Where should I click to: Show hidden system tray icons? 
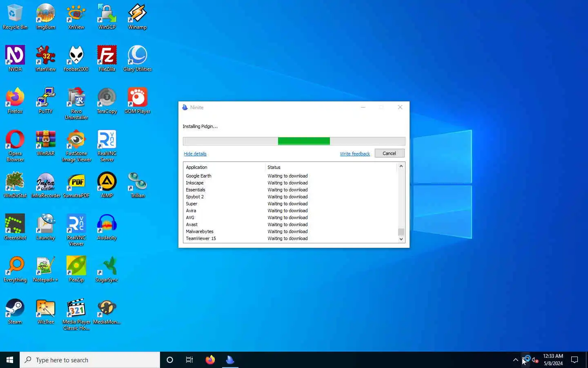515,360
